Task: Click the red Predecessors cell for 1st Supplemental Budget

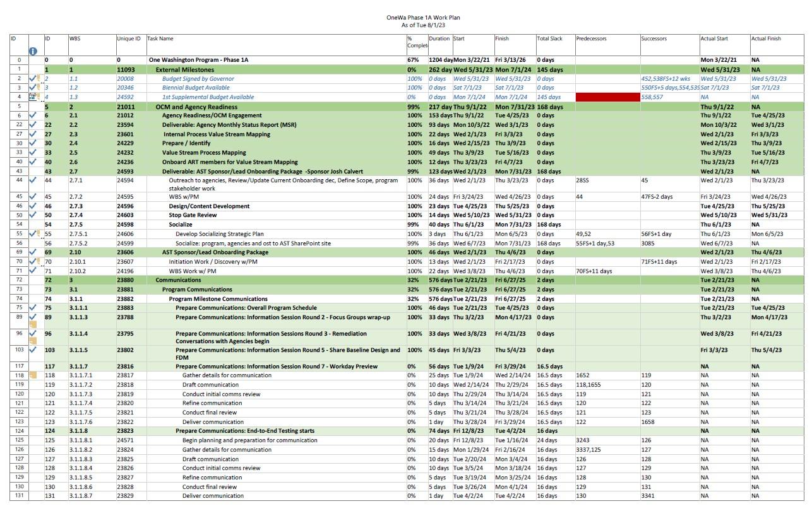Action: tap(607, 97)
